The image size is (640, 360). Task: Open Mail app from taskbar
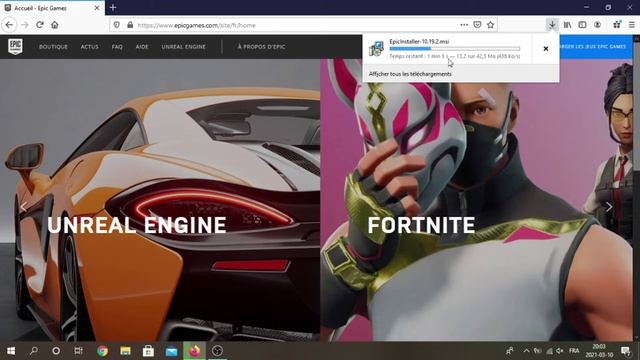coord(171,351)
